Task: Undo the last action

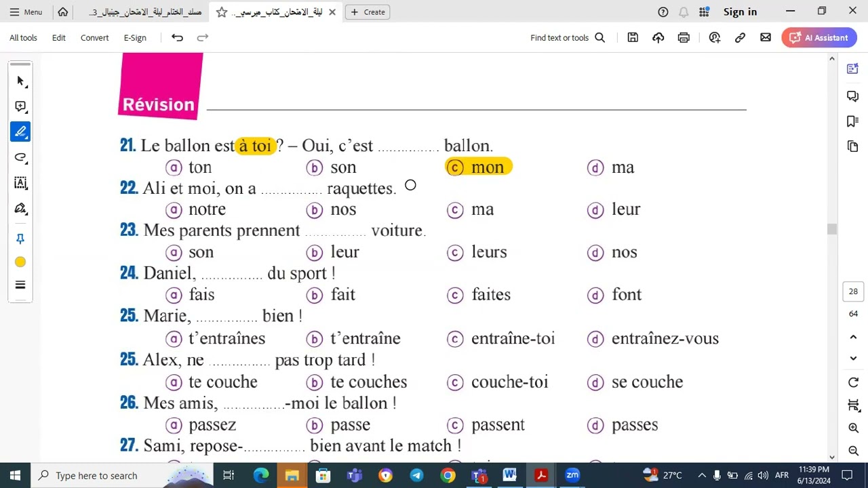Action: 177,38
